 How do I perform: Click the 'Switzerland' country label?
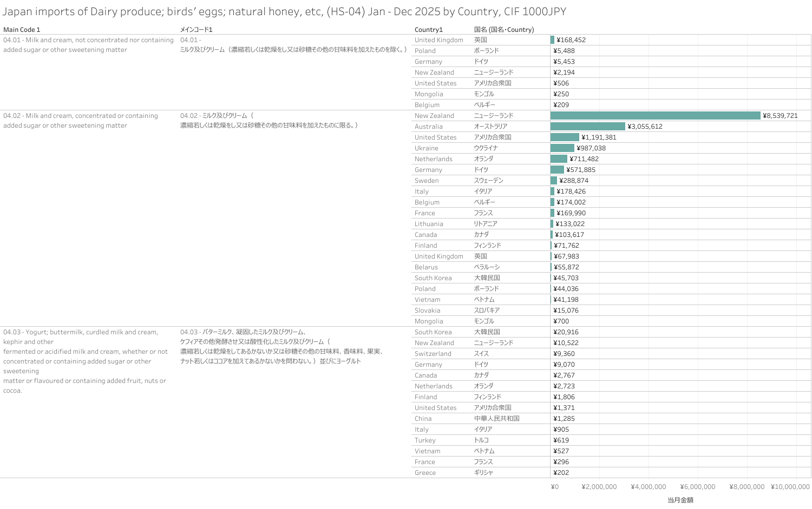click(x=433, y=354)
